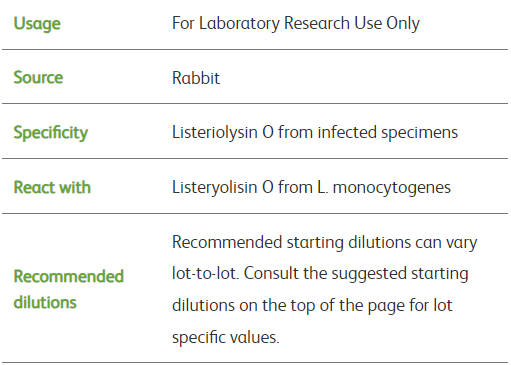Select the 'For Laboratory Research Use Only' text
This screenshot has height=365, width=511.
tap(296, 24)
